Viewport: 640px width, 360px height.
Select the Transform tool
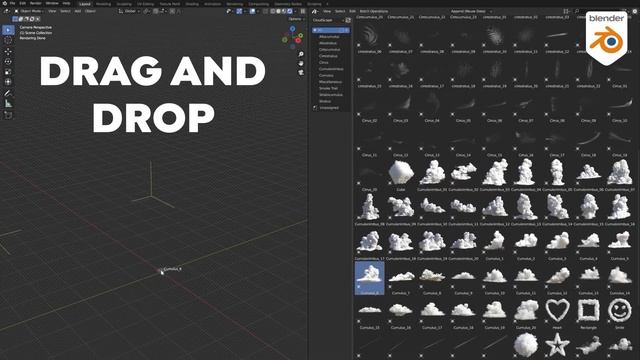click(8, 82)
